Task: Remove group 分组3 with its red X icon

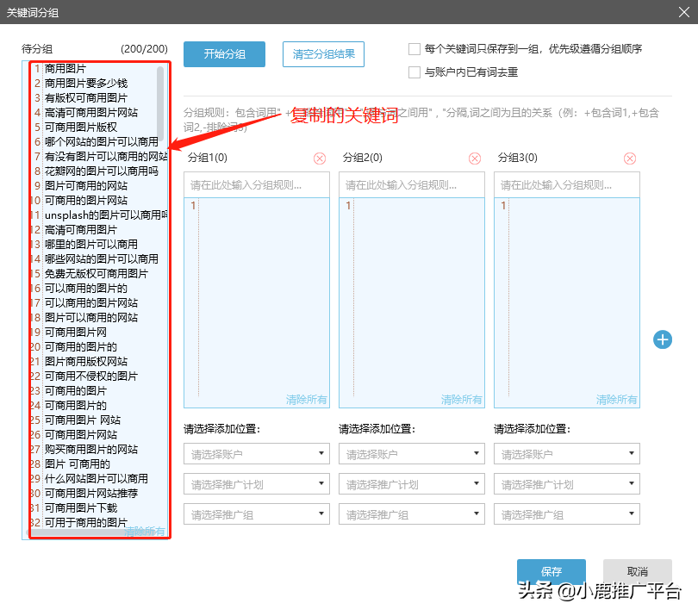Action: [x=629, y=159]
